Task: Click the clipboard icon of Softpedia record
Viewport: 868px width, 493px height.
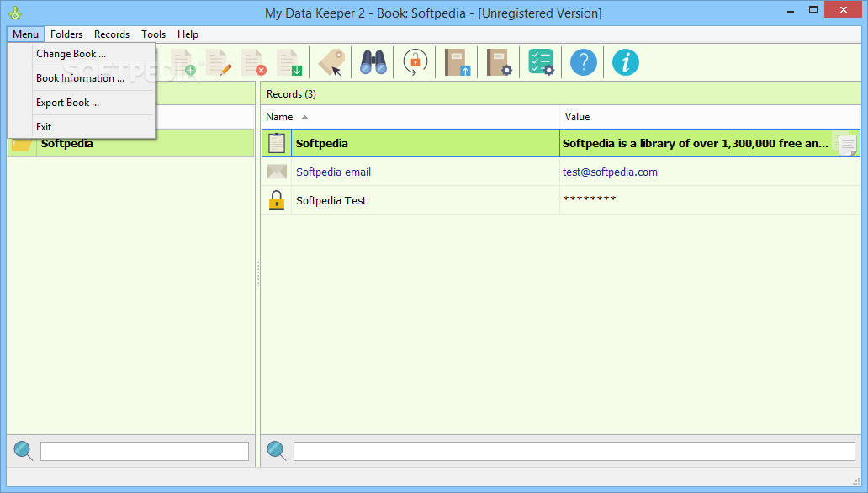Action: point(276,143)
